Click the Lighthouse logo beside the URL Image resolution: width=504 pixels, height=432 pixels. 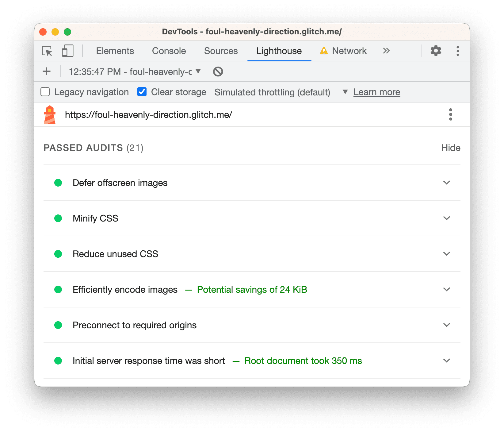[50, 115]
